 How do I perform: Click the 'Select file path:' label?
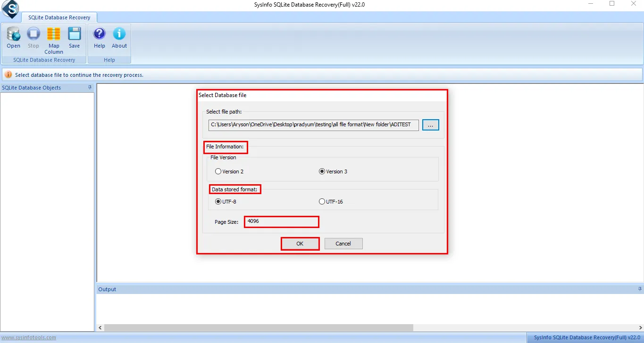click(x=224, y=112)
